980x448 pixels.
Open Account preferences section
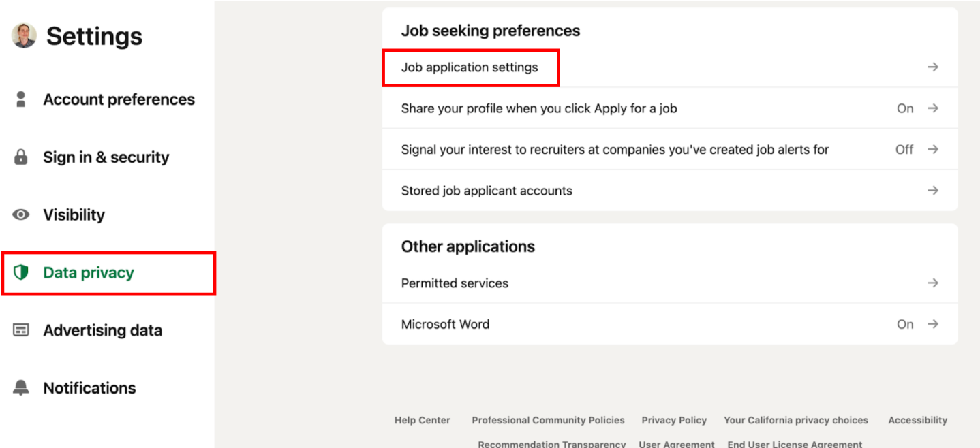tap(119, 99)
